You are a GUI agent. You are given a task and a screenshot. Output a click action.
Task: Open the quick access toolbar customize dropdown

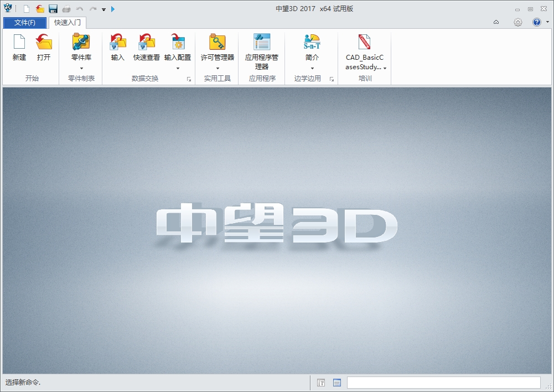(103, 9)
